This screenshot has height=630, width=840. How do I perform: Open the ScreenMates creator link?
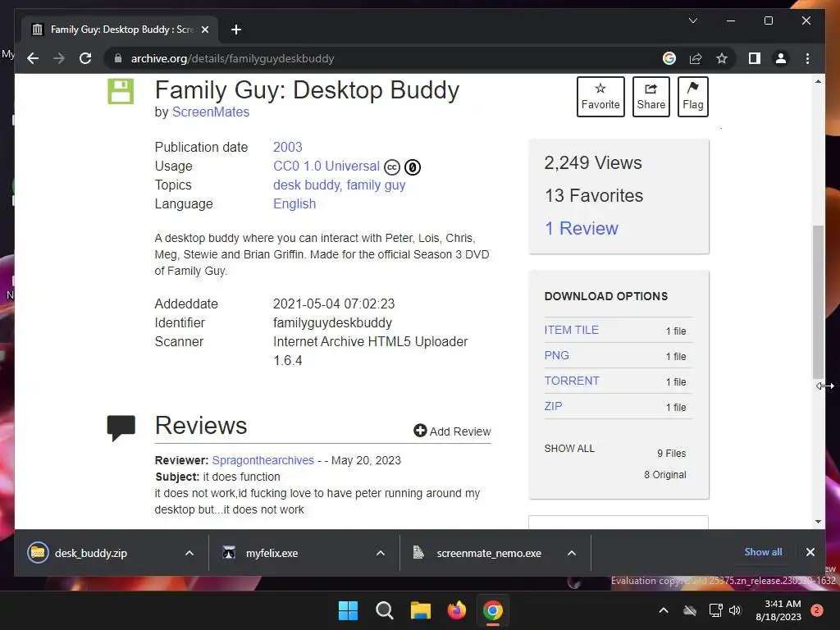211,112
